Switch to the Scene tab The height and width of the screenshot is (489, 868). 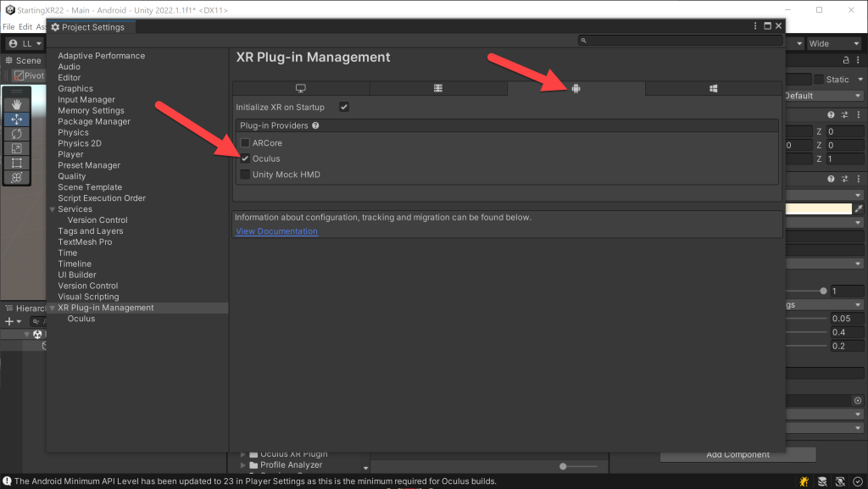pos(23,61)
